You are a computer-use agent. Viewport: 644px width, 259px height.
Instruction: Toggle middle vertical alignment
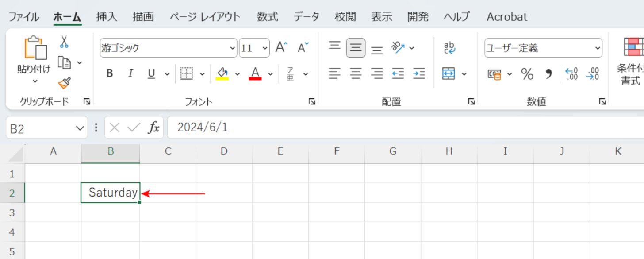tap(356, 48)
